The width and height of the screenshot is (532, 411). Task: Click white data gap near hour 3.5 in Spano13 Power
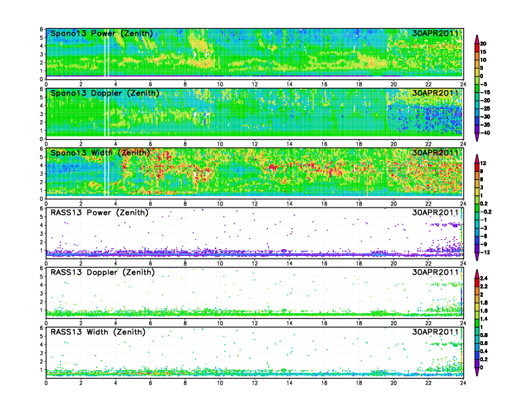107,54
